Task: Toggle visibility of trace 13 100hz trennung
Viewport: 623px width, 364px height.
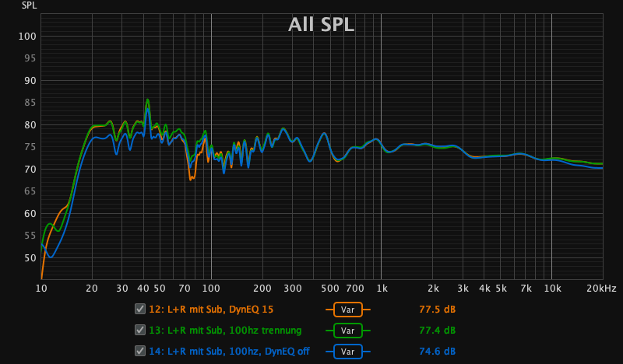Action: point(140,330)
